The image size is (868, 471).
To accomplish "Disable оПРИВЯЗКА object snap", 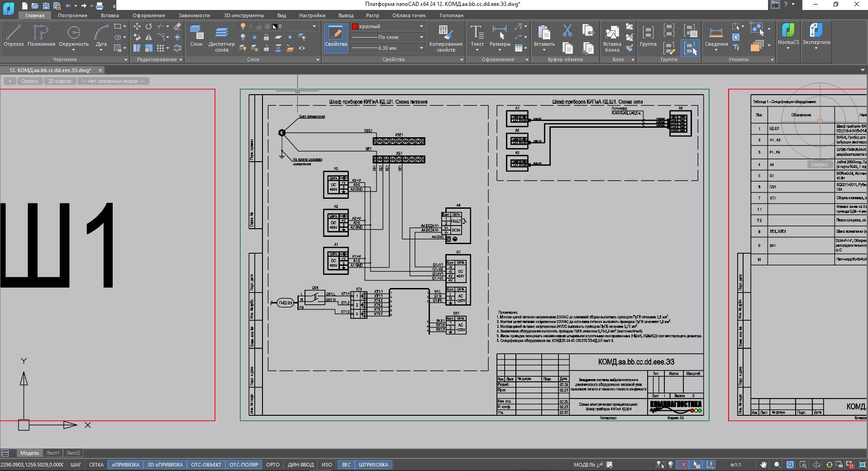I will 126,465.
